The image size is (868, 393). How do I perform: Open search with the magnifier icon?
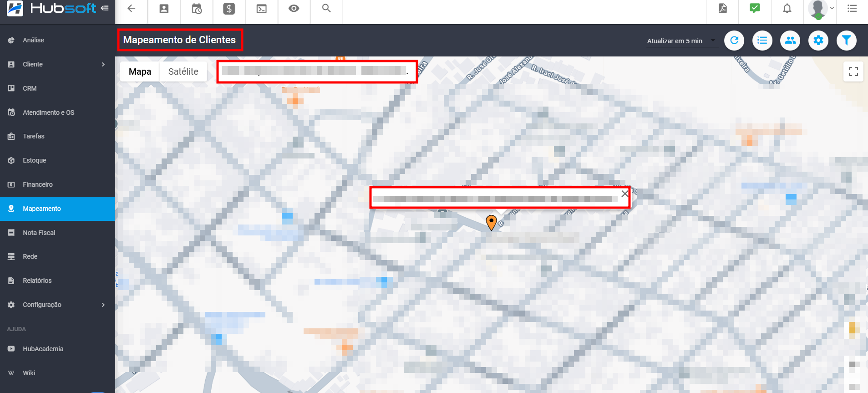(x=326, y=8)
